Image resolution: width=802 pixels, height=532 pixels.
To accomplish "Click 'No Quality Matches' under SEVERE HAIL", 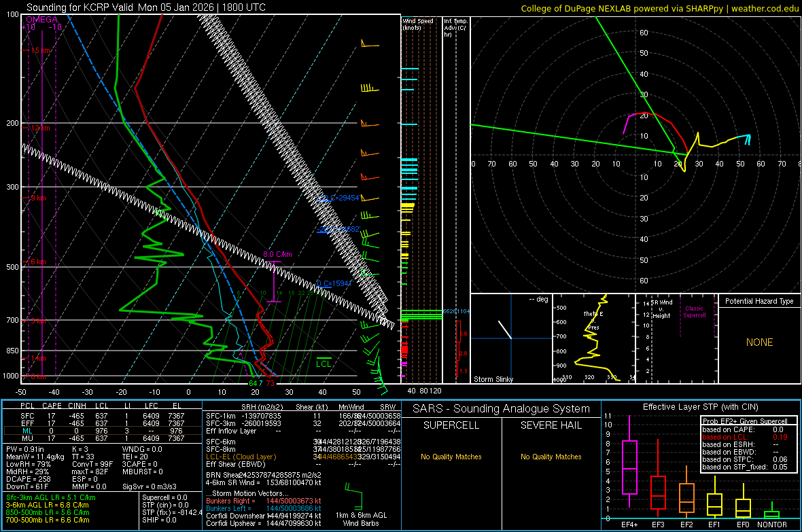I will click(551, 457).
